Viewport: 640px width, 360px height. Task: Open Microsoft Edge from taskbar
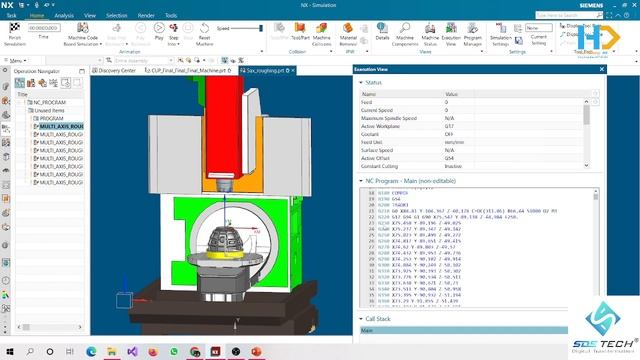[91, 351]
